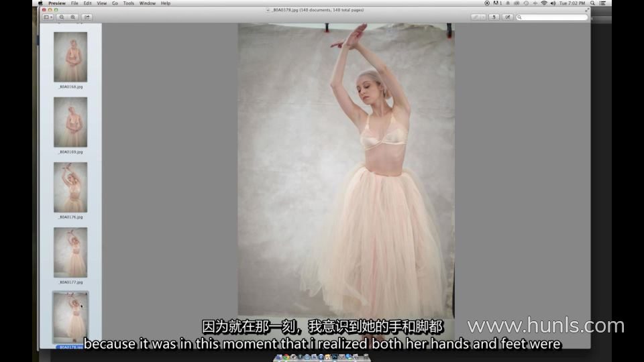644x362 pixels.
Task: Enter full screen using window corner arrows
Action: (587, 10)
